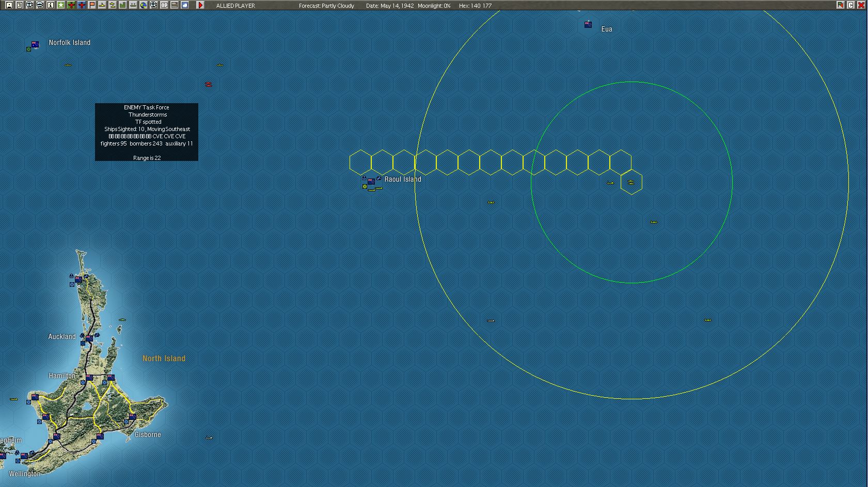The width and height of the screenshot is (868, 487).
Task: Select the Wellington base flag
Action: click(x=24, y=457)
